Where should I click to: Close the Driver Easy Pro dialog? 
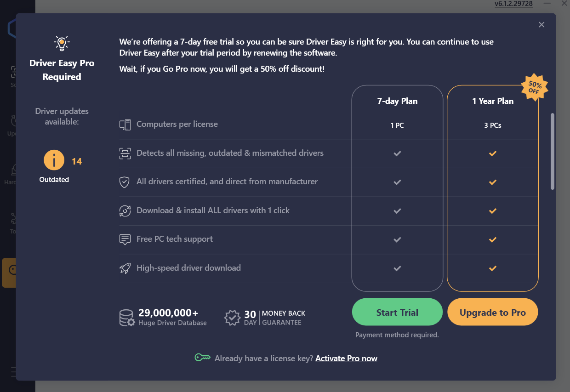[541, 25]
